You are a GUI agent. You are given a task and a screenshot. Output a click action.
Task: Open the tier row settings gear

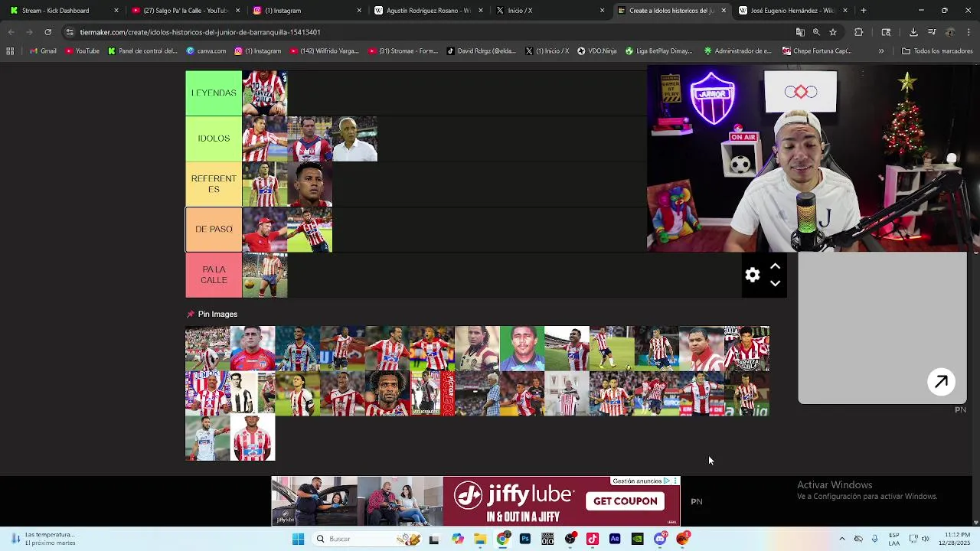(753, 275)
